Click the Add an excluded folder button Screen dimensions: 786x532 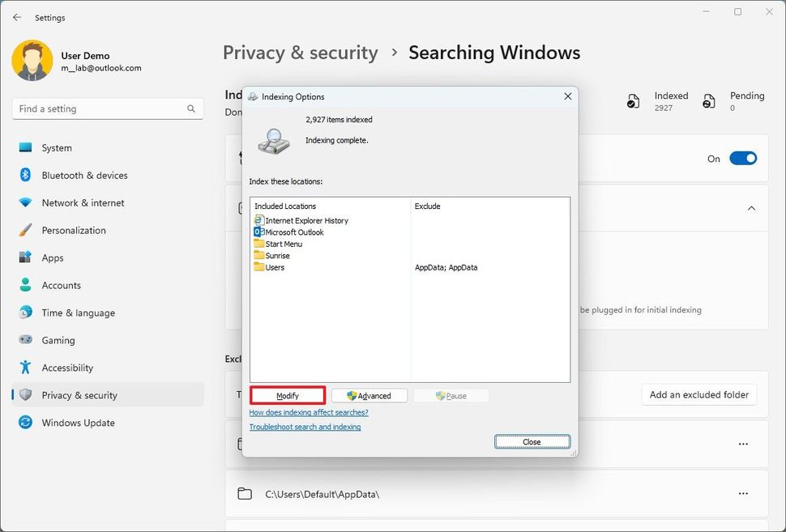pyautogui.click(x=698, y=394)
